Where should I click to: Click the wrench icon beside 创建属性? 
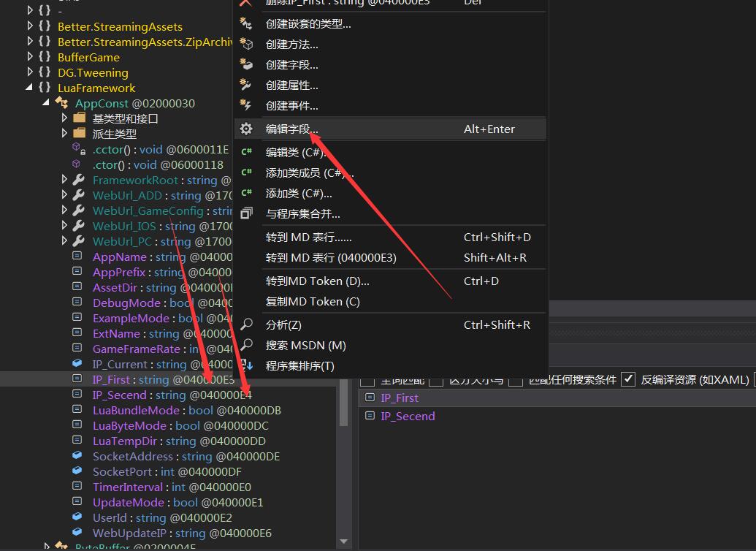(246, 85)
